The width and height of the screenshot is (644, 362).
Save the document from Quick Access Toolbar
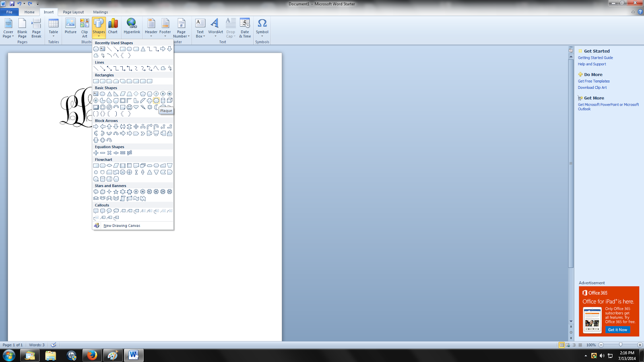(12, 4)
